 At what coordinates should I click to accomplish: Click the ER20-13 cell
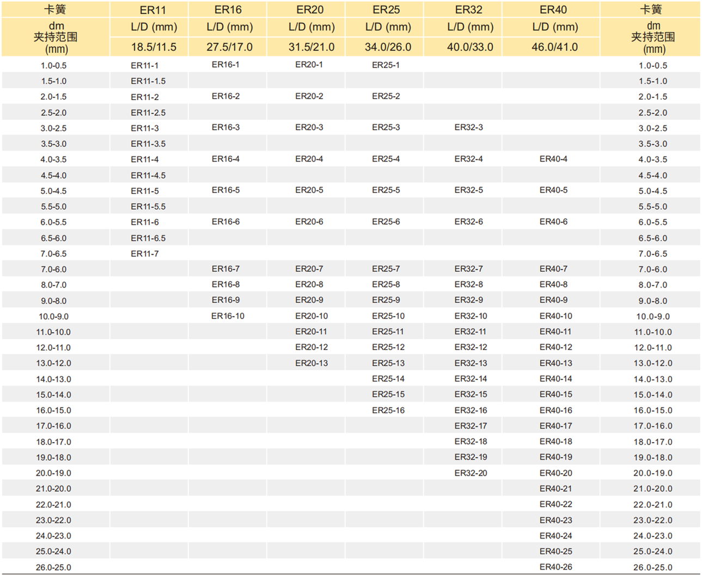[x=312, y=363]
